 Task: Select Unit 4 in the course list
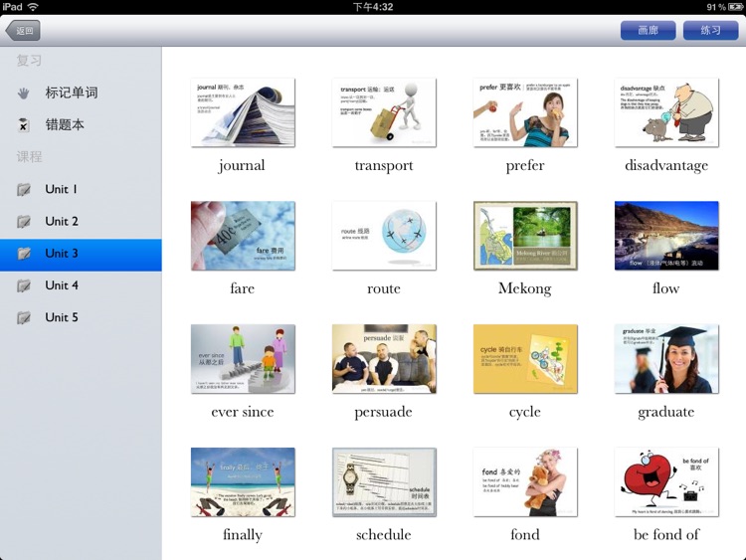click(81, 285)
